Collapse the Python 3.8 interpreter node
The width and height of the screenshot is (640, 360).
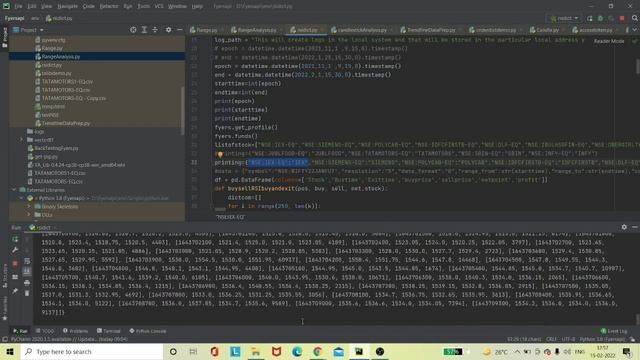coord(21,198)
